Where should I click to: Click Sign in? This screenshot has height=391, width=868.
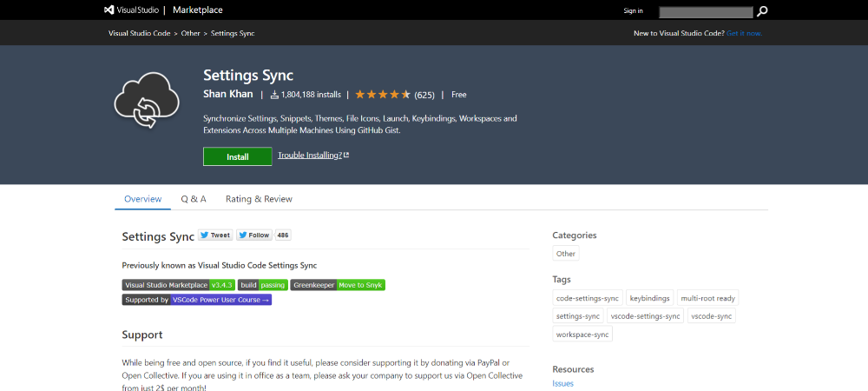634,10
